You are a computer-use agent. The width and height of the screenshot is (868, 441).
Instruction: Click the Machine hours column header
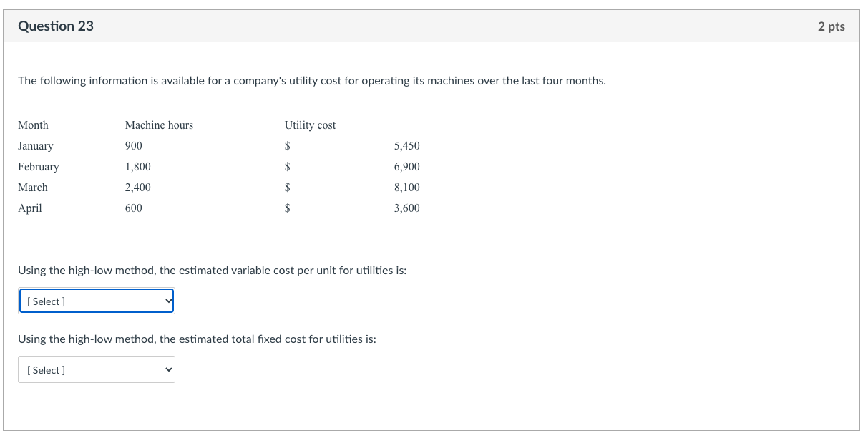(159, 125)
